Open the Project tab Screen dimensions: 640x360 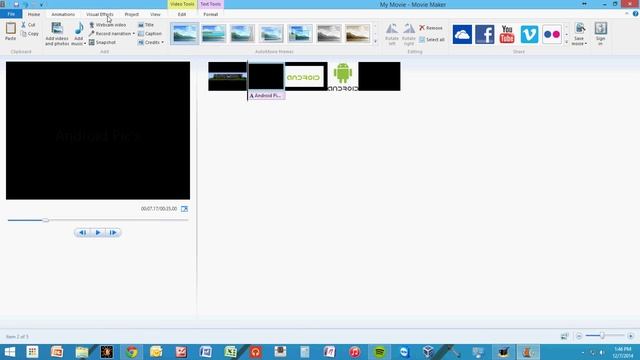(131, 14)
